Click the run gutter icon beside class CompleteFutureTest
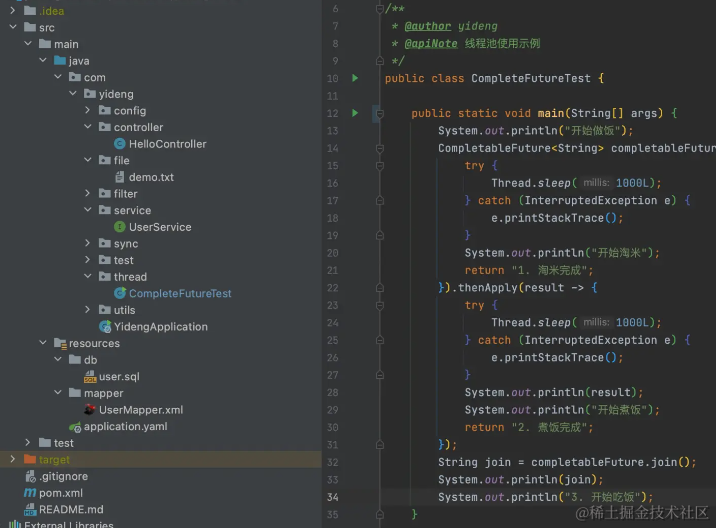716x528 pixels. (355, 78)
